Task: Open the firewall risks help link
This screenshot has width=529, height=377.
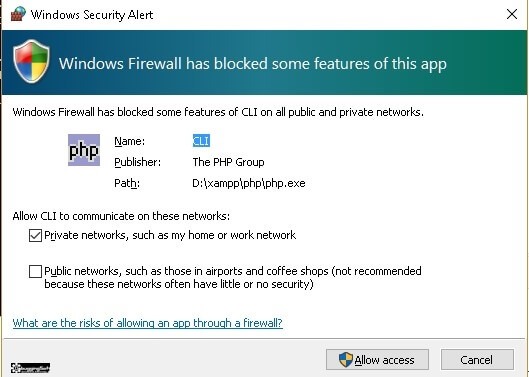Action: pyautogui.click(x=147, y=323)
